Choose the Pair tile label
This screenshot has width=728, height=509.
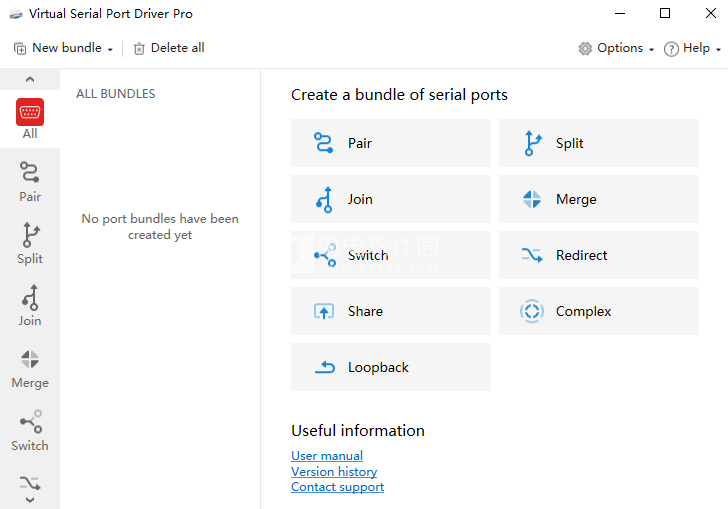pos(360,143)
